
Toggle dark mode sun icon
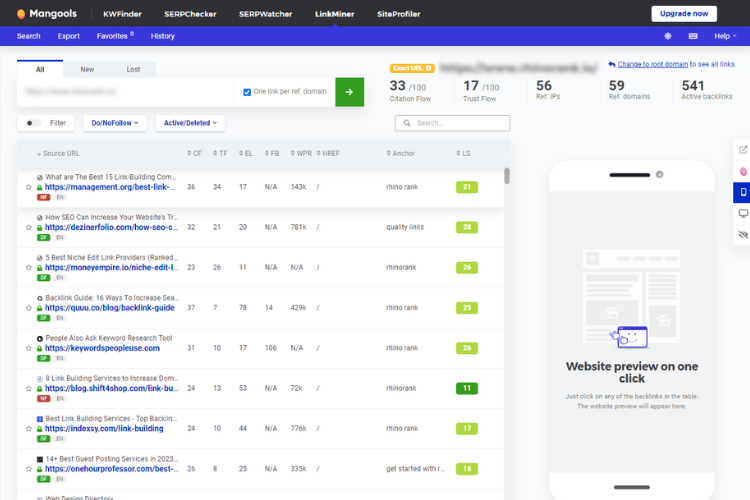tap(668, 36)
